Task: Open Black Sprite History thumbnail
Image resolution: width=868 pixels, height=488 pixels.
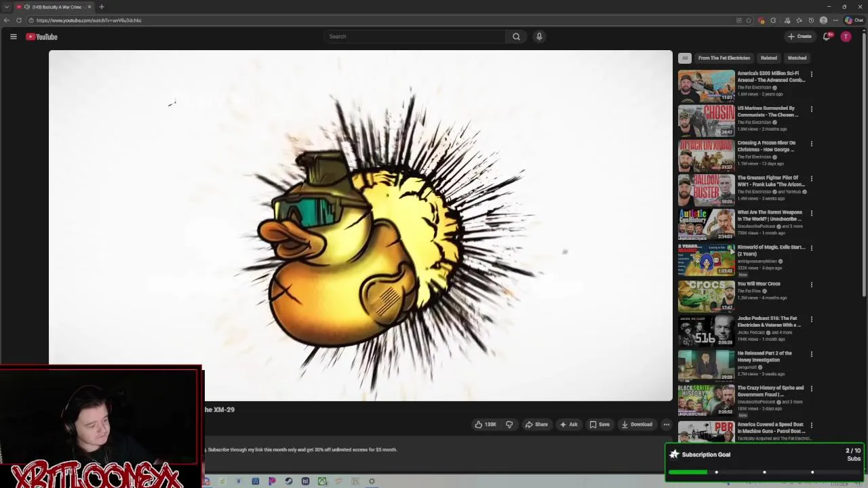Action: pos(706,401)
